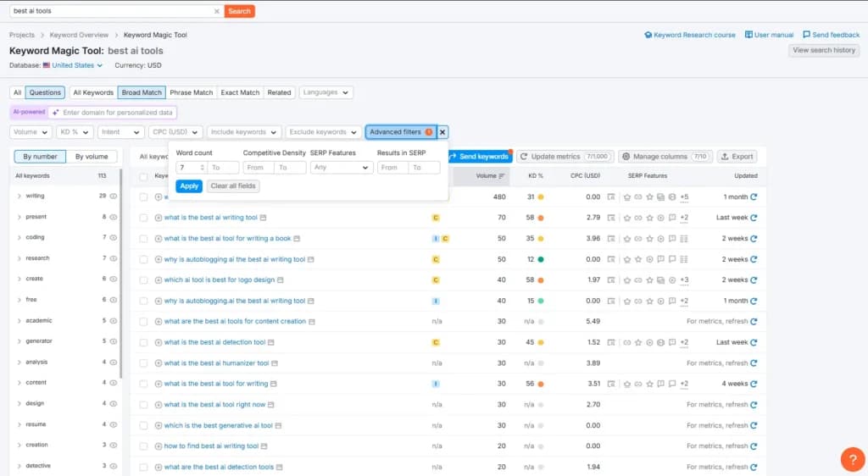Add 'what is the best ai writing tool' with plus icon
This screenshot has width=868, height=476.
[159, 218]
